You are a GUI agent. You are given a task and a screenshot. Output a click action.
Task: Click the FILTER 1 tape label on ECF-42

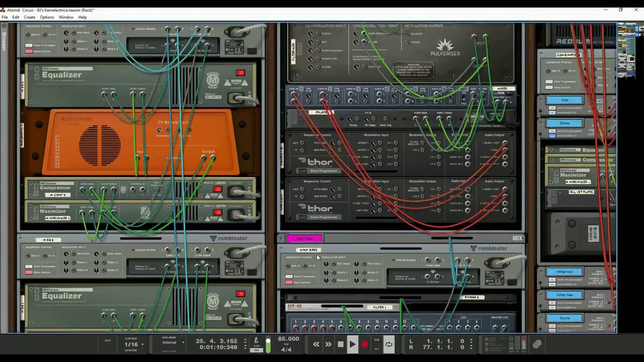click(x=380, y=307)
